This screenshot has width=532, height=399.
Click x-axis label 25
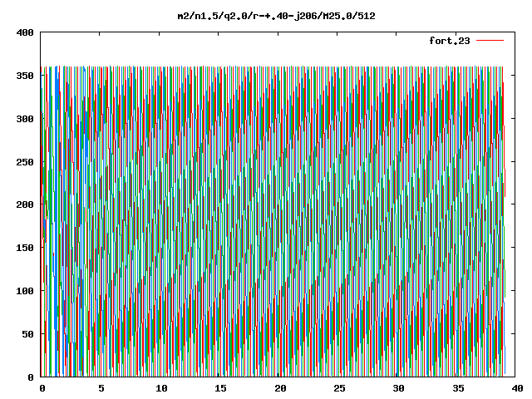click(340, 388)
